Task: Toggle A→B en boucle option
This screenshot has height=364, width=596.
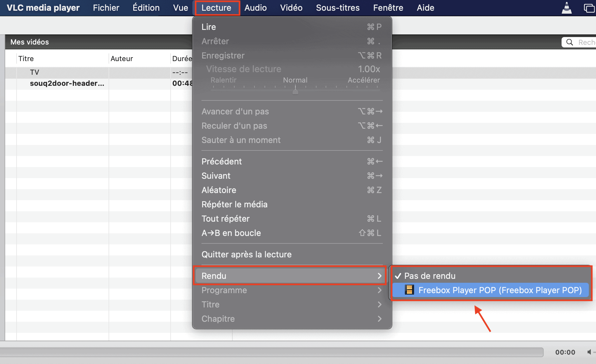Action: [x=292, y=233]
